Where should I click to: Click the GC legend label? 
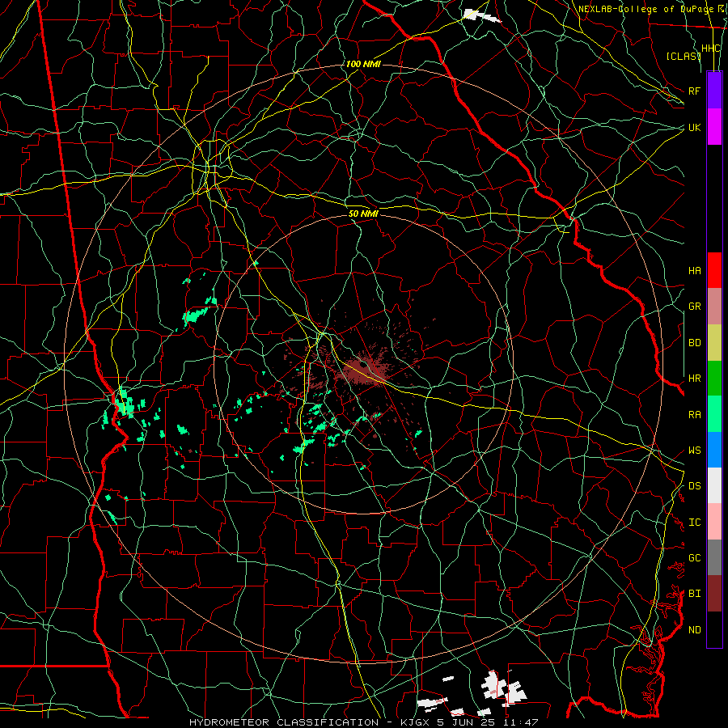tap(695, 558)
